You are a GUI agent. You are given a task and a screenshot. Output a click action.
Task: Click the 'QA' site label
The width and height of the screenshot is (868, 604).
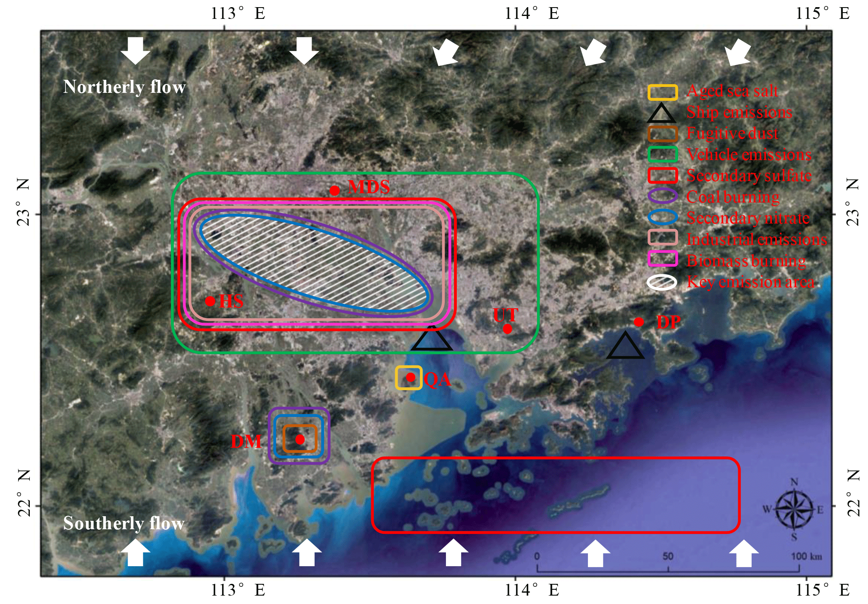[437, 380]
